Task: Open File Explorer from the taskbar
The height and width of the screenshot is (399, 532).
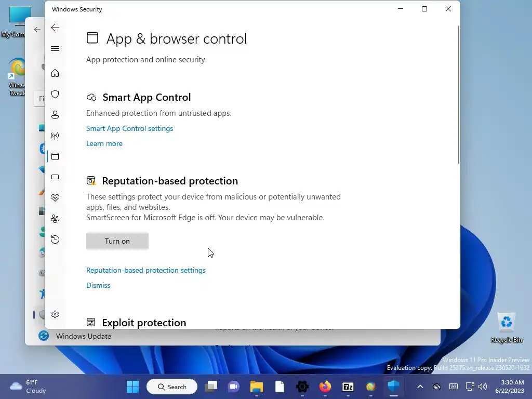Action: 257,387
